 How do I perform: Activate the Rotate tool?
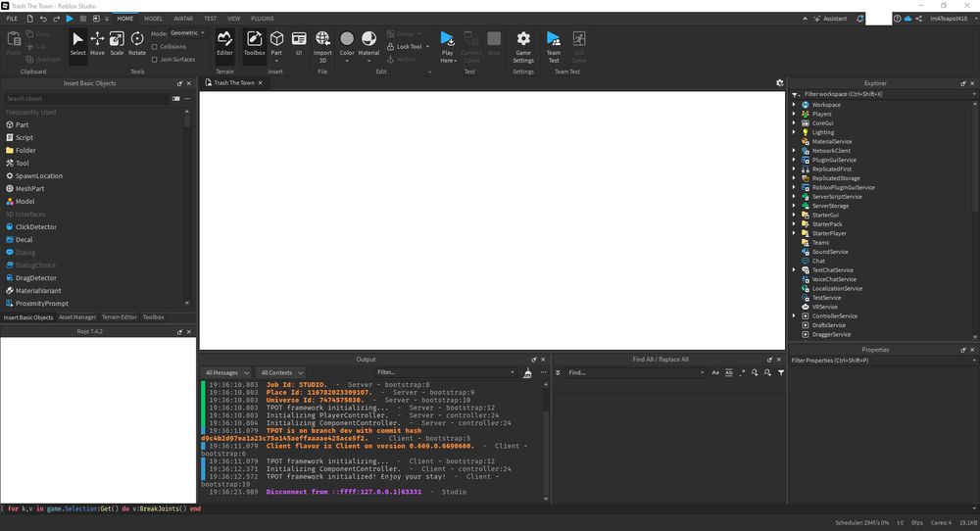(x=137, y=44)
